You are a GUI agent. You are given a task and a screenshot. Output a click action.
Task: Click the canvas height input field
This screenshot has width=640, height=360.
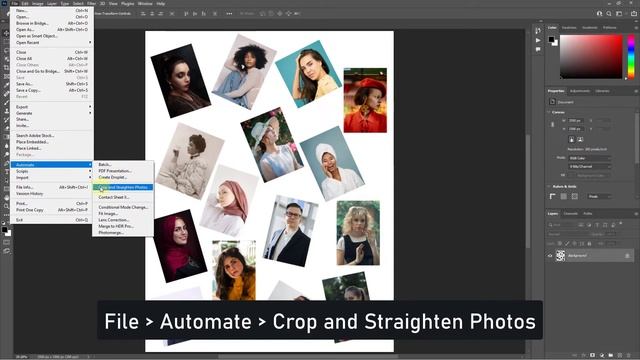[576, 129]
